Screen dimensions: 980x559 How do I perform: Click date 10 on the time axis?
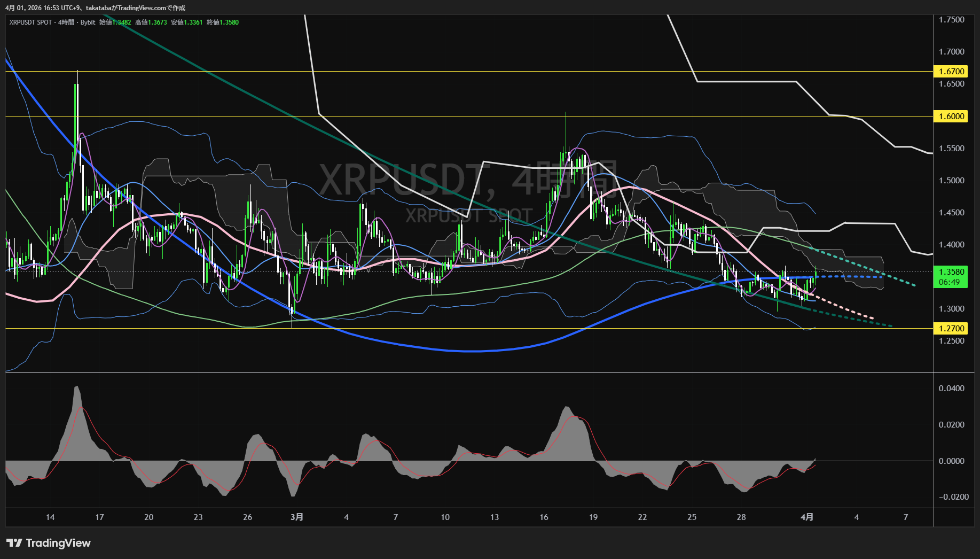pos(445,517)
